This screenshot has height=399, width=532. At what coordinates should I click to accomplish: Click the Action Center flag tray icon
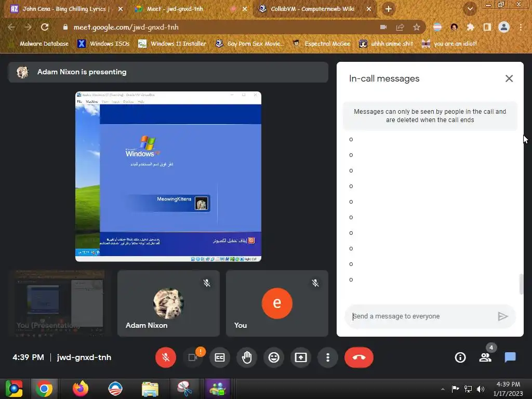(455, 389)
